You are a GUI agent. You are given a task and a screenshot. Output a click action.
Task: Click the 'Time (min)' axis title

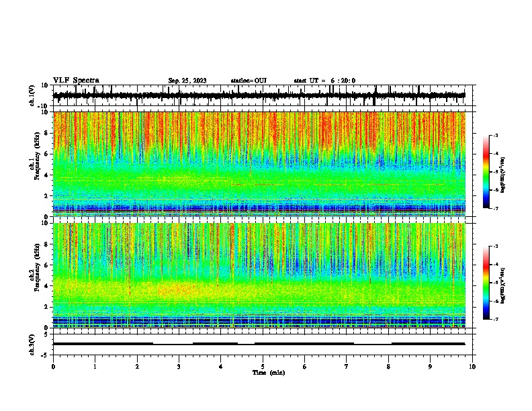click(269, 373)
